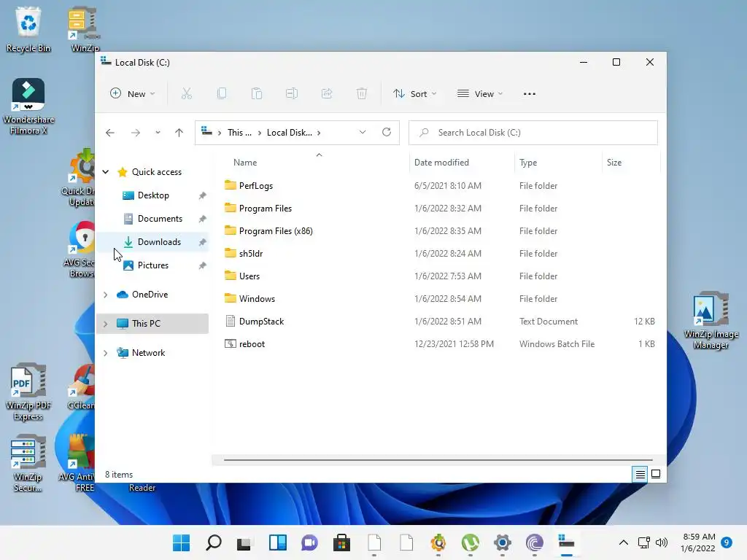Switch to details view in status bar
This screenshot has width=747, height=560.
point(640,474)
